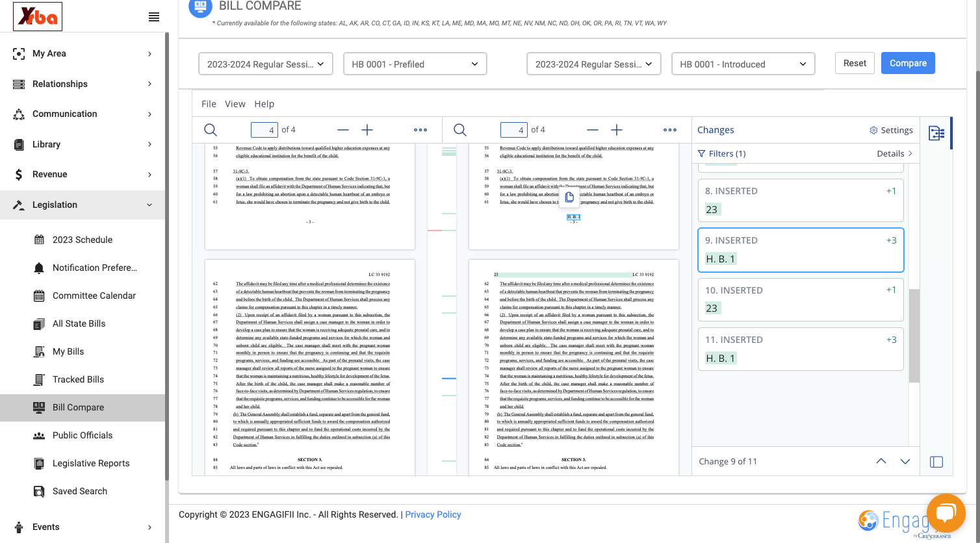Click the Changes panel scrollbar thumb
The height and width of the screenshot is (543, 980).
coord(914,336)
